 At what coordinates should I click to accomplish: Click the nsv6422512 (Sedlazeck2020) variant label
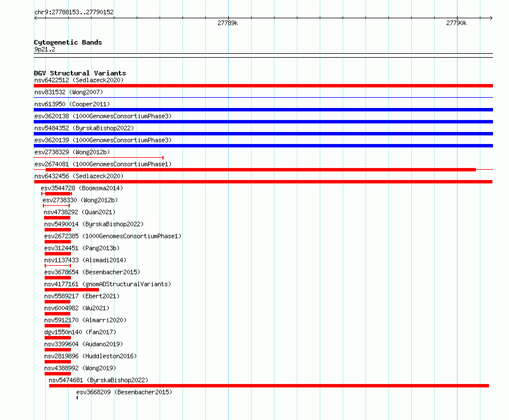coord(79,80)
